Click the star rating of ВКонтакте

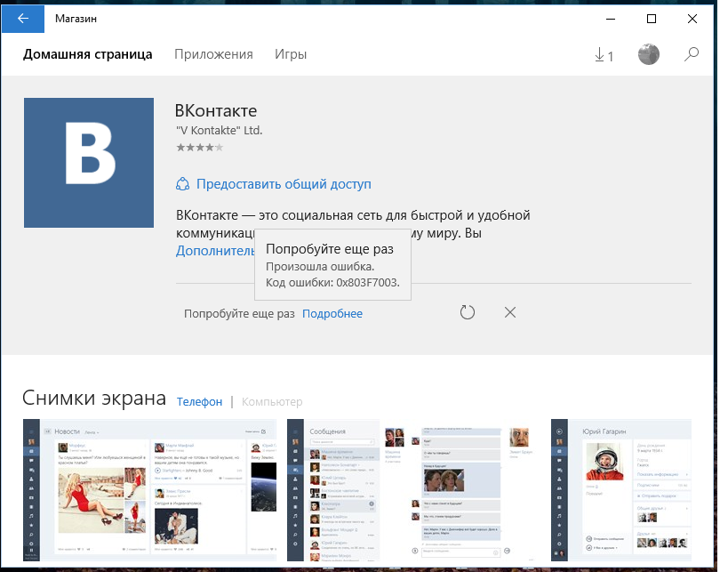pyautogui.click(x=200, y=148)
